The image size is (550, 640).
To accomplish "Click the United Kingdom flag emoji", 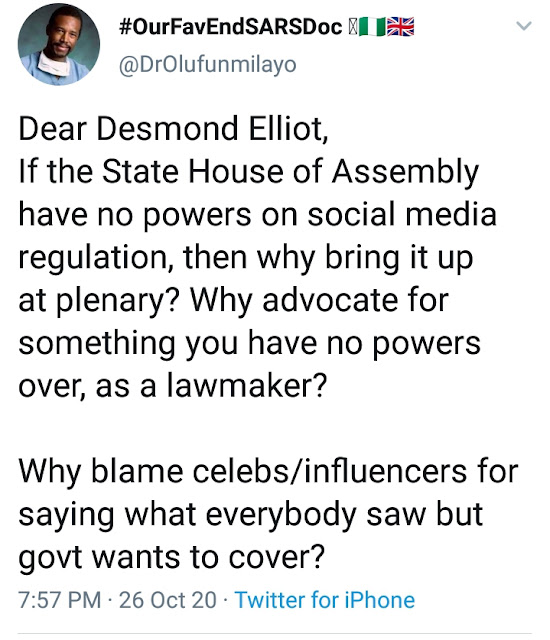I will [x=401, y=27].
